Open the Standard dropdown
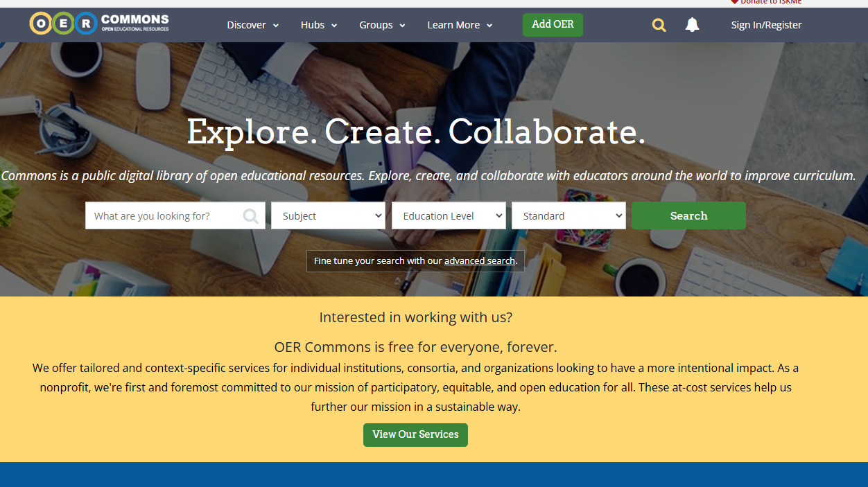868x487 pixels. [568, 215]
